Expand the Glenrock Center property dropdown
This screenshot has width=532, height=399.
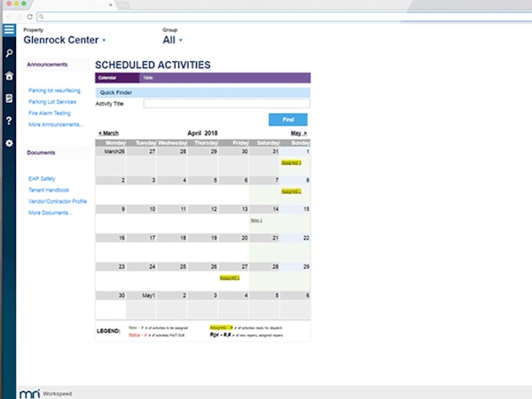pyautogui.click(x=65, y=40)
